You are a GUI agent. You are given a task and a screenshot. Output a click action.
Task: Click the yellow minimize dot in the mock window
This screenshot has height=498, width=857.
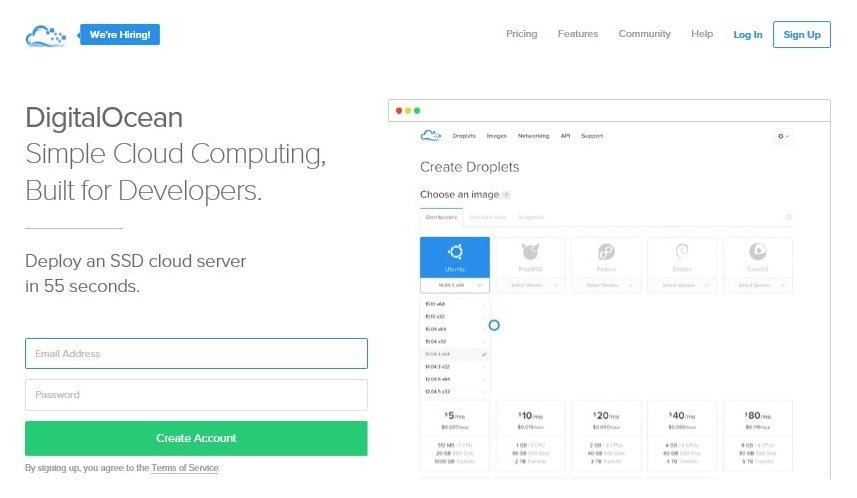click(x=408, y=110)
